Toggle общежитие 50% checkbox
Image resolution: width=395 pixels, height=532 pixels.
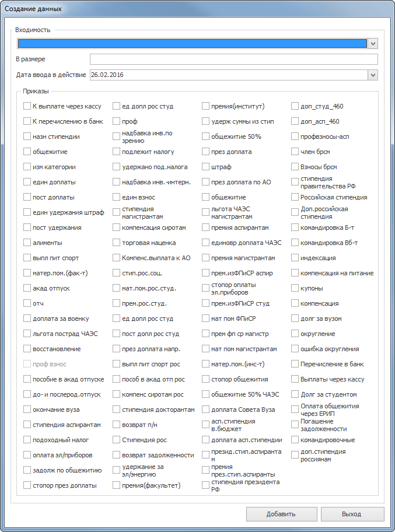(x=205, y=136)
